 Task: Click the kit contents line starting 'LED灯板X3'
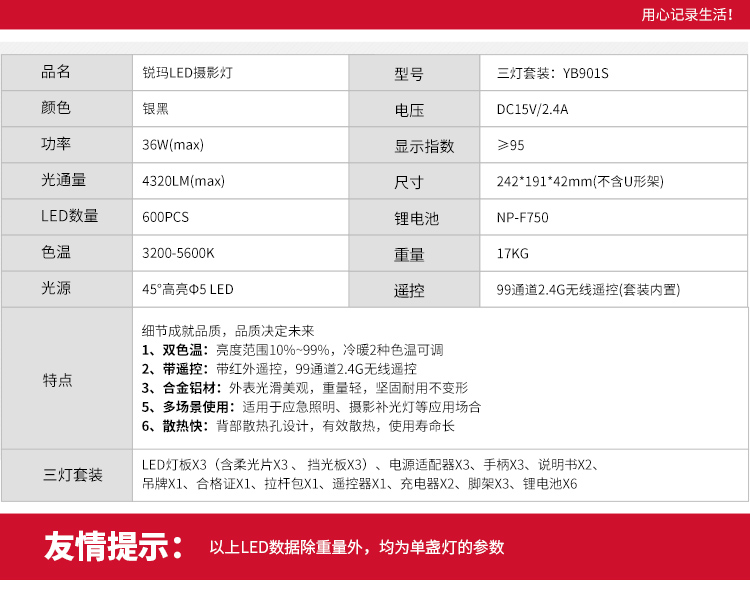pos(371,465)
